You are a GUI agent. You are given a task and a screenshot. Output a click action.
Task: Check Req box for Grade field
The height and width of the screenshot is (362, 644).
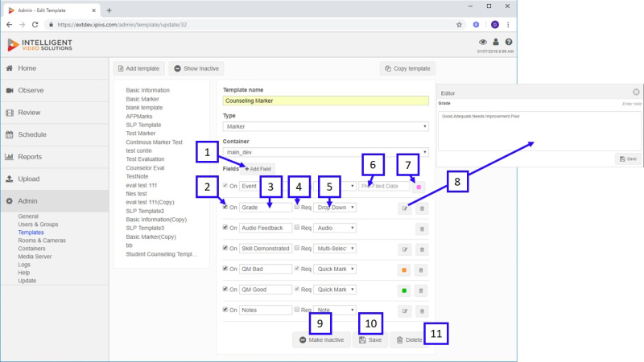[297, 207]
